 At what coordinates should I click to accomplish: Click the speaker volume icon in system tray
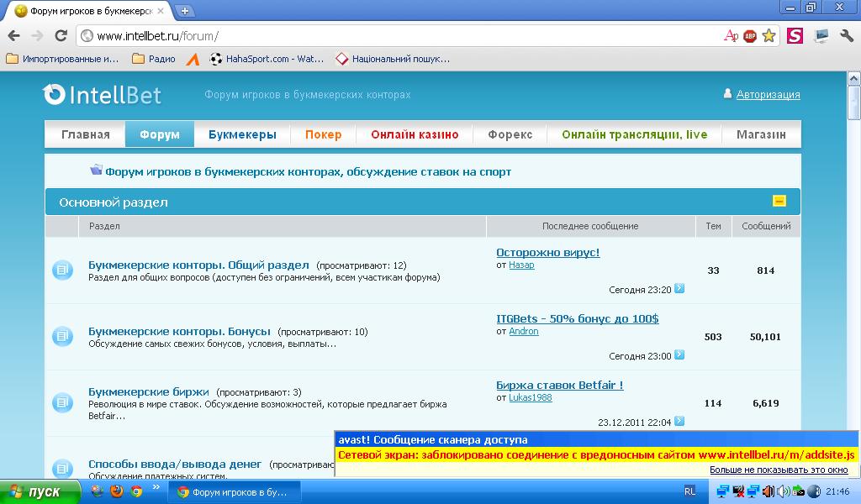click(783, 491)
